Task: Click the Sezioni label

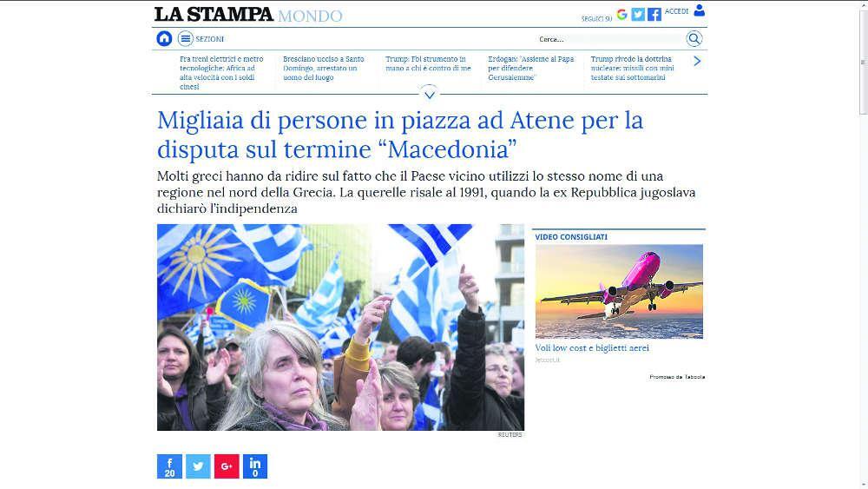Action: pyautogui.click(x=209, y=39)
